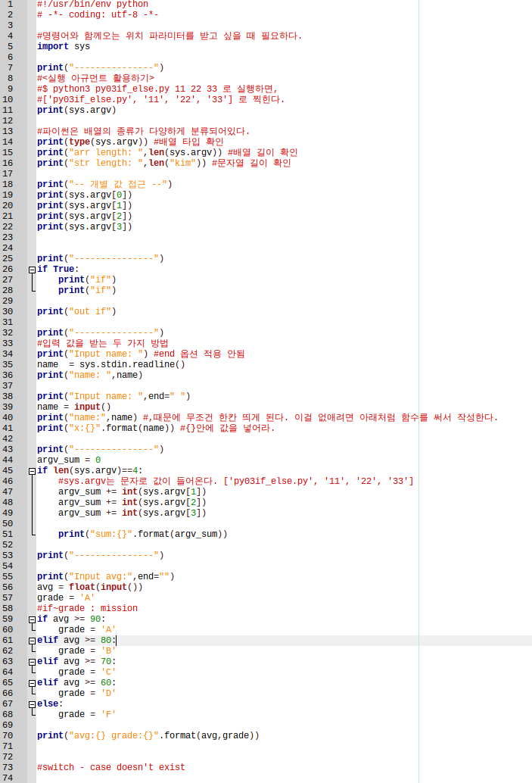Click the "kim" string literal
The height and width of the screenshot is (783, 532).
coord(182,163)
